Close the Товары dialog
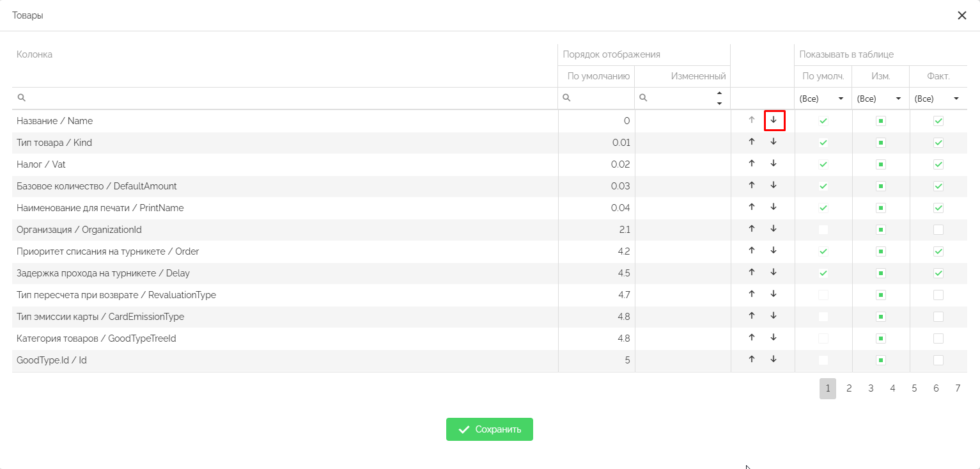The height and width of the screenshot is (469, 980). tap(961, 15)
